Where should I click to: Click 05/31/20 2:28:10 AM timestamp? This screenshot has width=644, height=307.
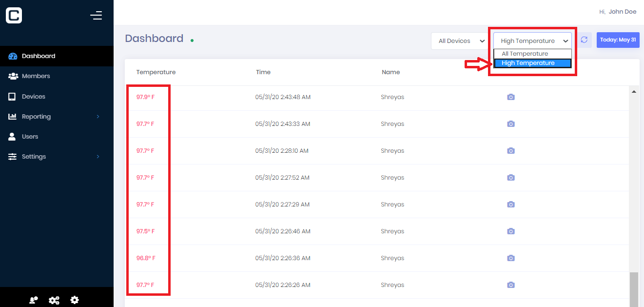[282, 151]
